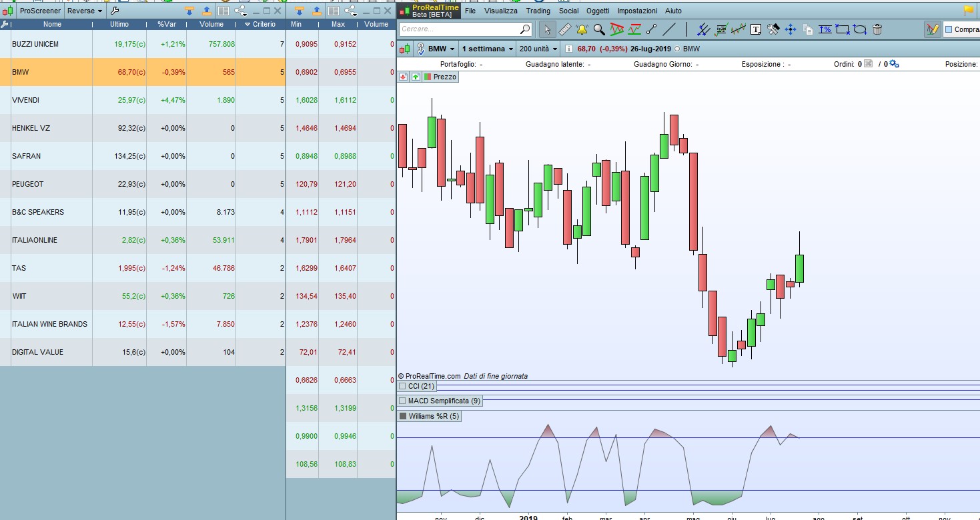
Task: Select the SAFRAN row
Action: click(x=142, y=156)
